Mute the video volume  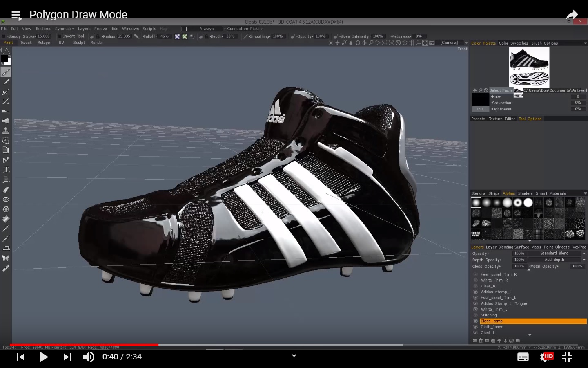(89, 357)
